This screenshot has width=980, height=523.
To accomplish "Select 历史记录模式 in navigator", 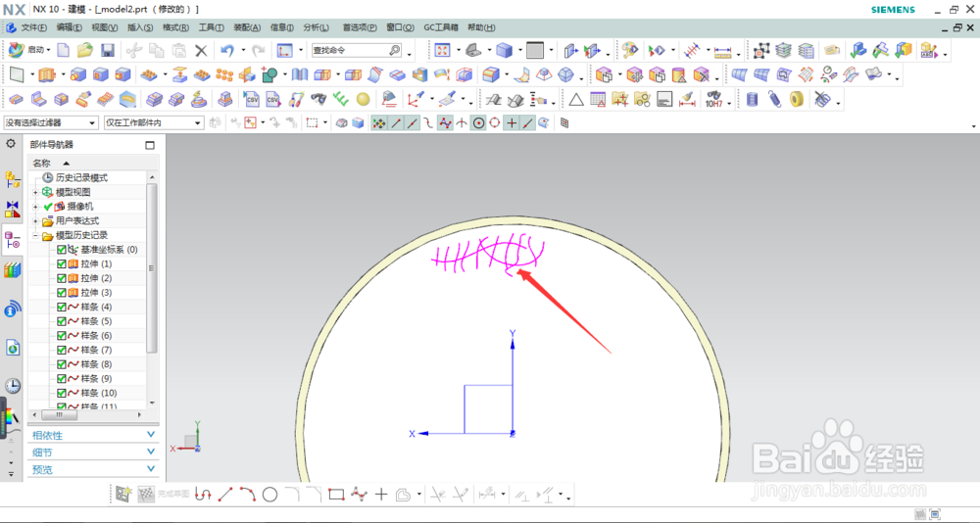I will point(81,177).
